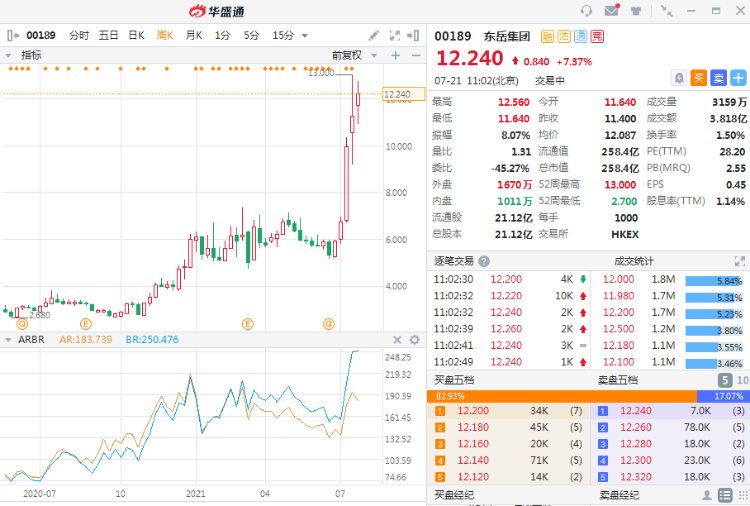The image size is (750, 506).
Task: Click the shrink-window arrows icon in title bar
Action: tap(666, 11)
